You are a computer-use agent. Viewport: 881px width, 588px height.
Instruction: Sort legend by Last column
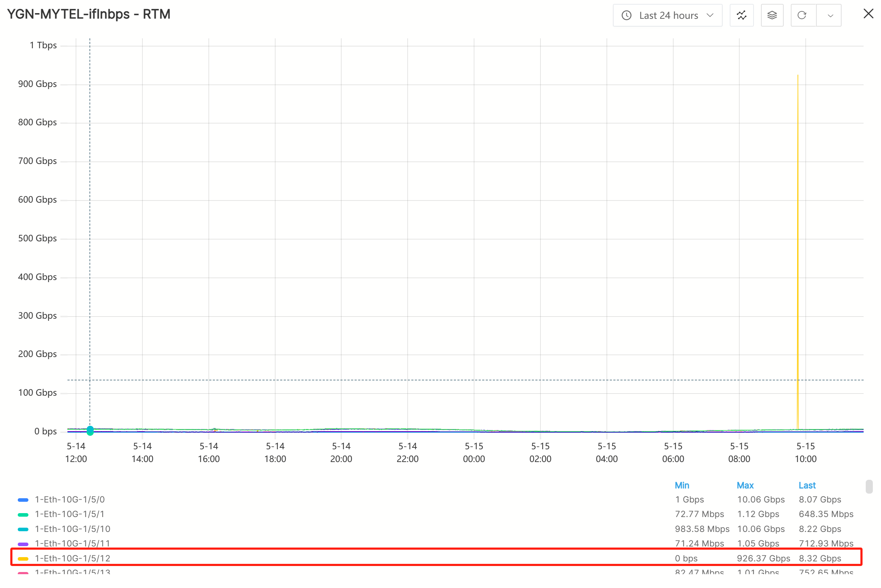(x=807, y=485)
